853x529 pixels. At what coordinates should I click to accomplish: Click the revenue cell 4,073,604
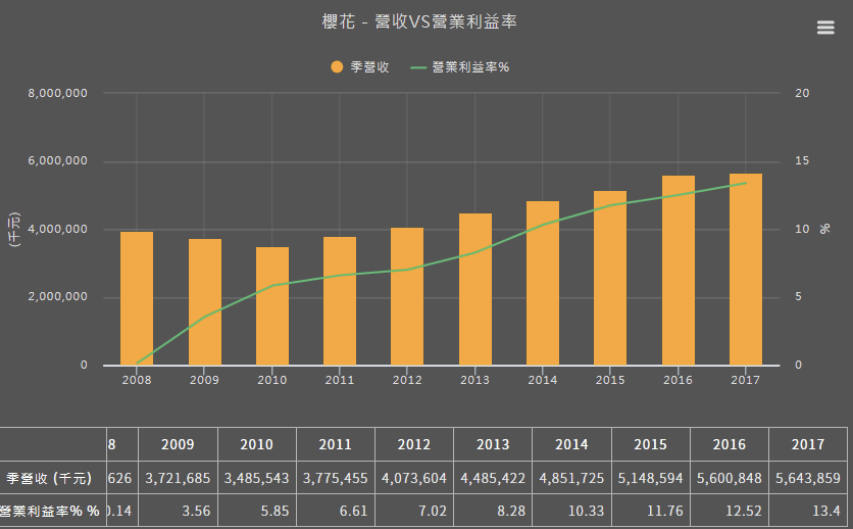(x=414, y=478)
